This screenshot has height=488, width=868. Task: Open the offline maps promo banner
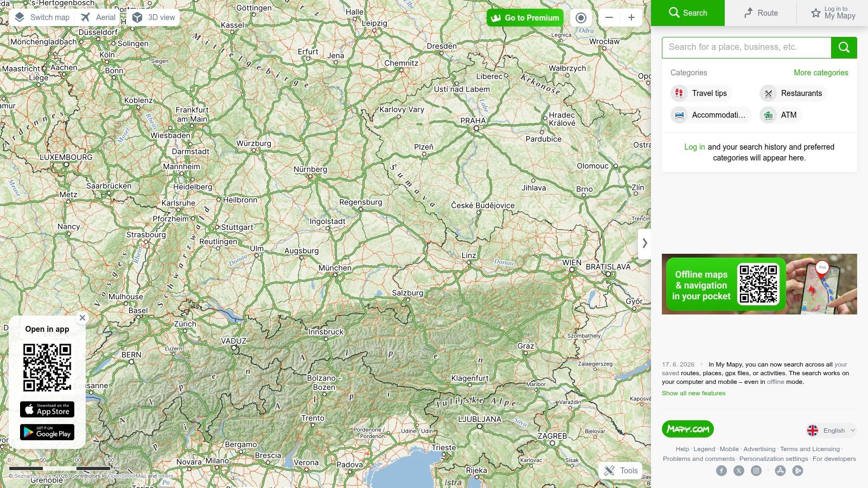[759, 284]
